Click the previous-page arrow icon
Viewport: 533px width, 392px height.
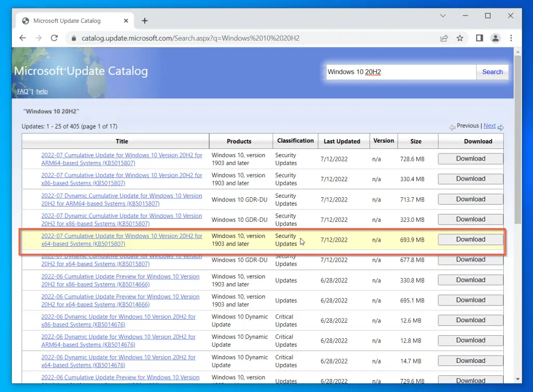tap(452, 128)
